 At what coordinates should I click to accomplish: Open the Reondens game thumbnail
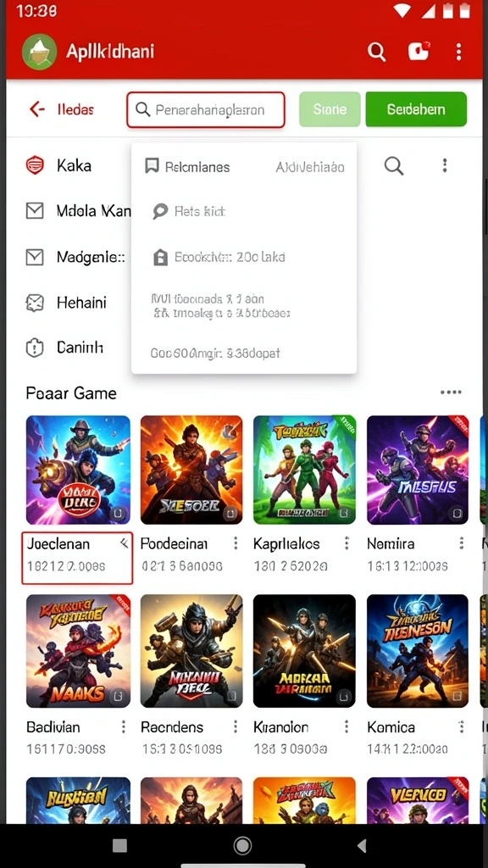point(191,651)
